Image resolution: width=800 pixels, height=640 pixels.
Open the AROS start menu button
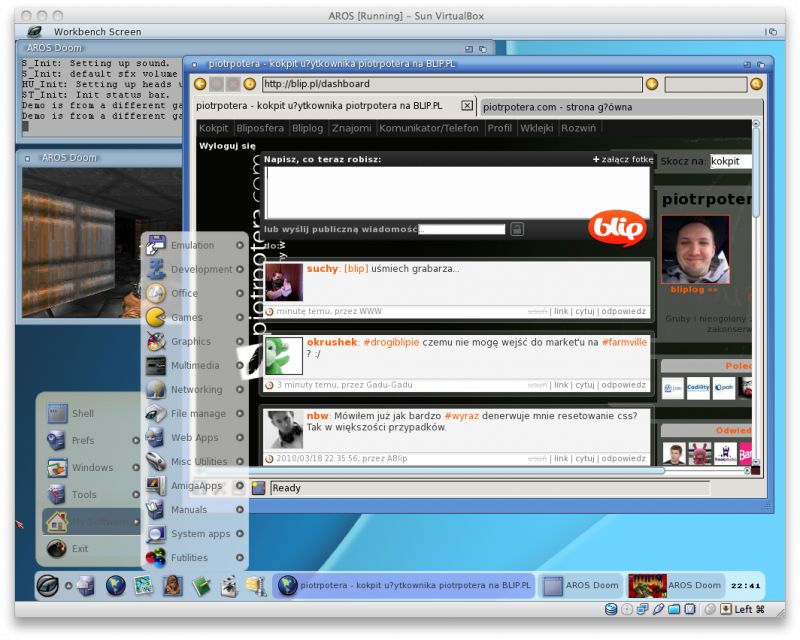(x=47, y=585)
